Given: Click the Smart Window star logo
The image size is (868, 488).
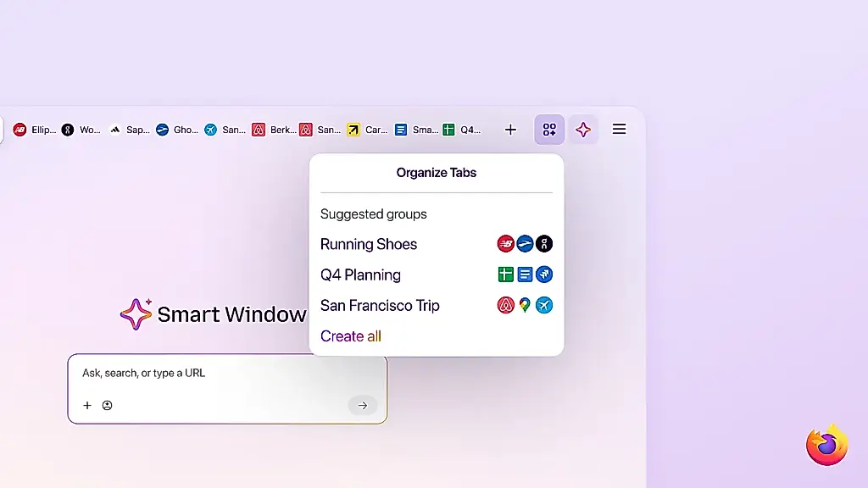Looking at the screenshot, I should (136, 314).
